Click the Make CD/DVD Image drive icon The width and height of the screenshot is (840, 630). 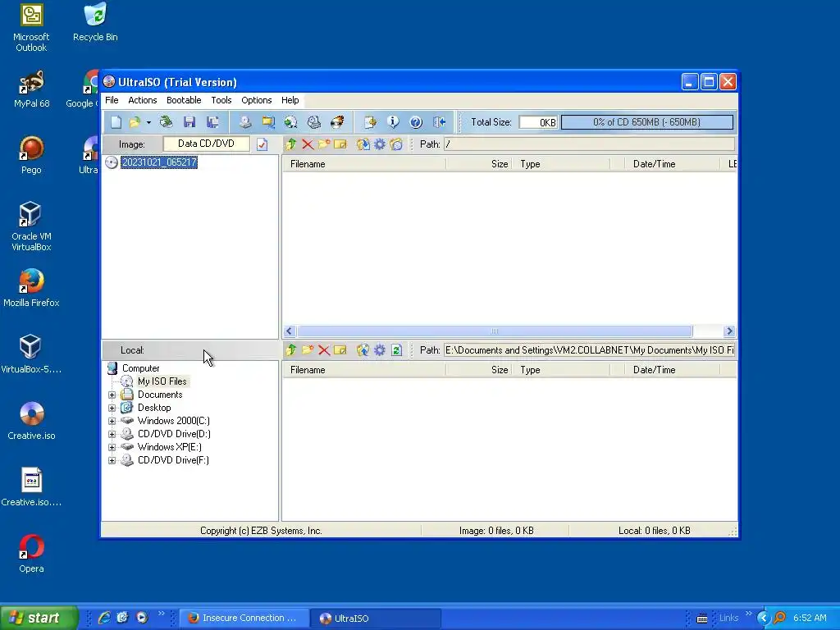point(245,122)
